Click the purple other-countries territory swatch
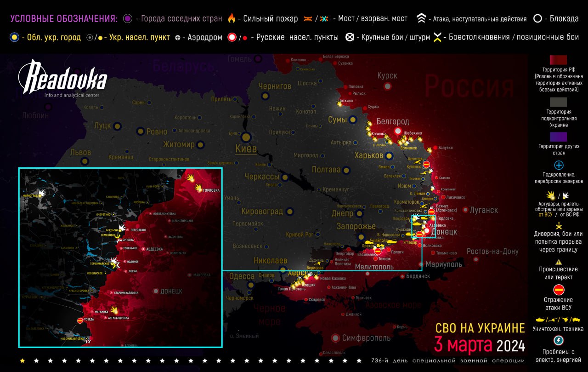 (558, 137)
